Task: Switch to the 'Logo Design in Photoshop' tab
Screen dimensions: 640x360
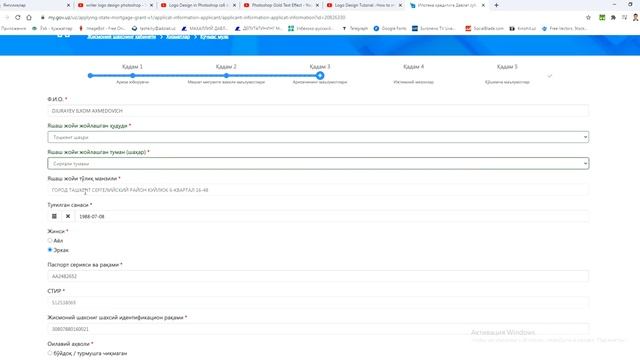Action: [x=198, y=5]
